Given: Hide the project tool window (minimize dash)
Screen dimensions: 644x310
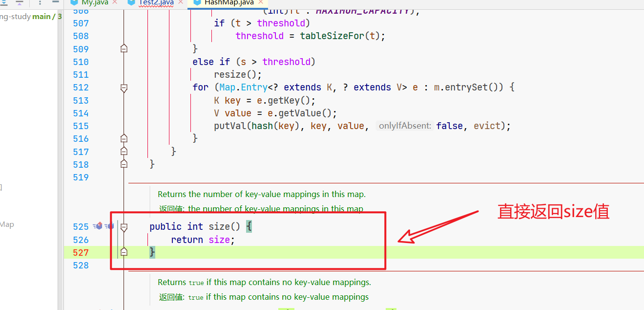Looking at the screenshot, I should tap(55, 2).
